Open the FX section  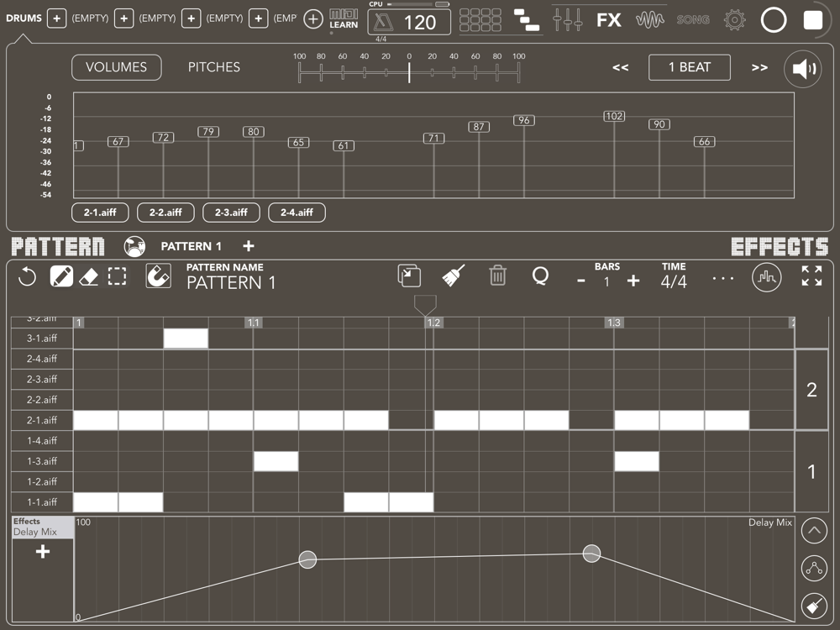[609, 20]
